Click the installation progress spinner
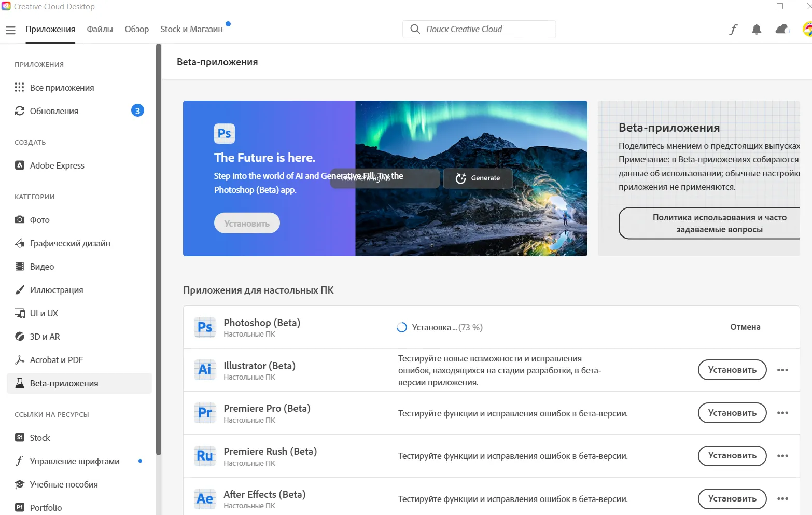 click(402, 327)
